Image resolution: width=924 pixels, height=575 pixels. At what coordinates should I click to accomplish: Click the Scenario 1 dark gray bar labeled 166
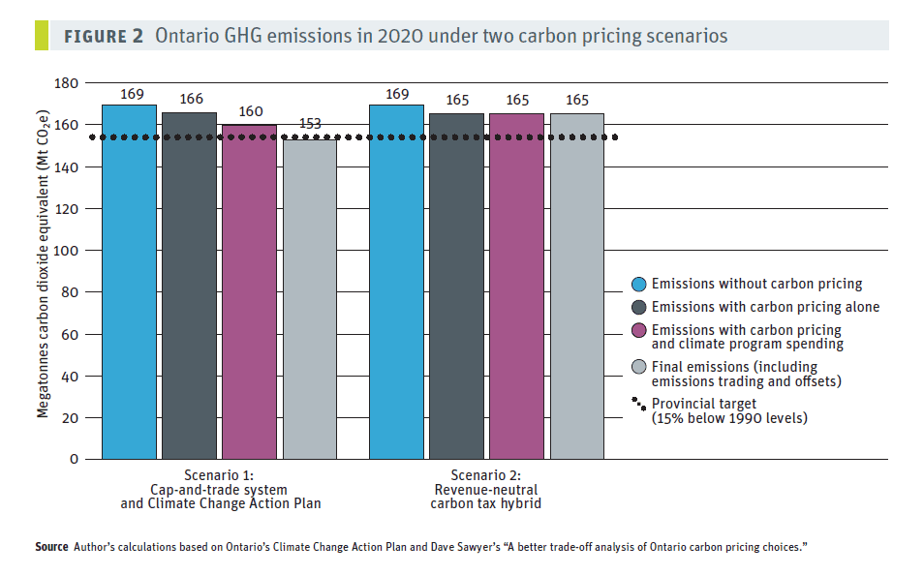click(x=189, y=286)
